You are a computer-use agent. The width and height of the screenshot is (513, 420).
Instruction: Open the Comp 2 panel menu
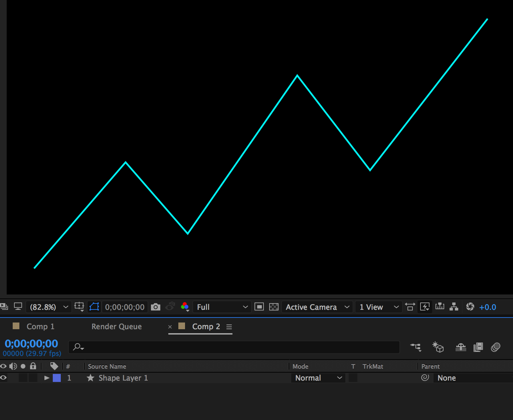coord(229,327)
